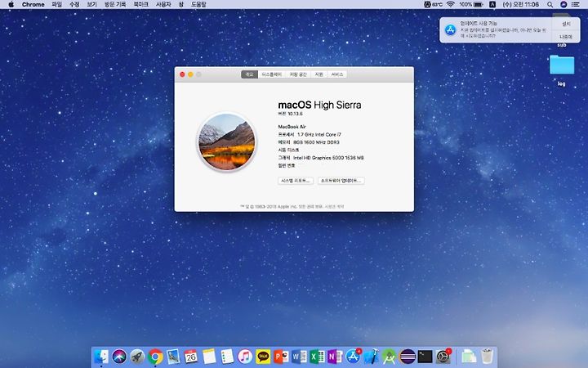
Task: Open the temperature monitor status icon
Action: tap(433, 5)
